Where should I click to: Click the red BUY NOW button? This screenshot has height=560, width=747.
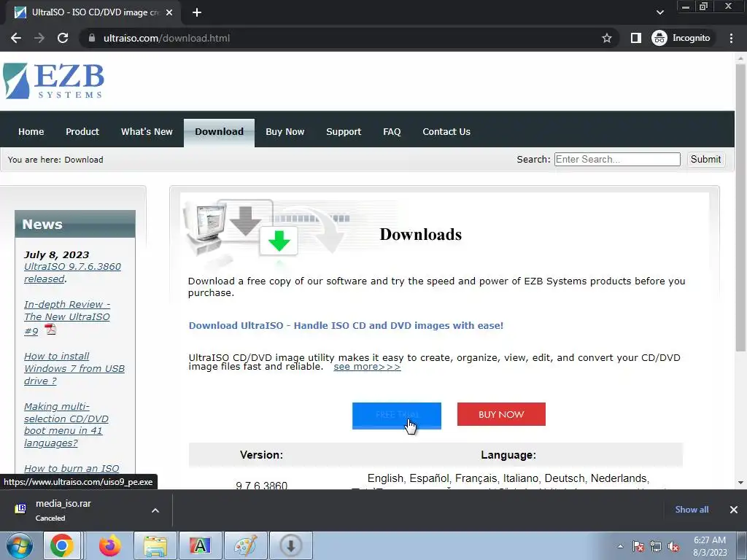(x=501, y=414)
